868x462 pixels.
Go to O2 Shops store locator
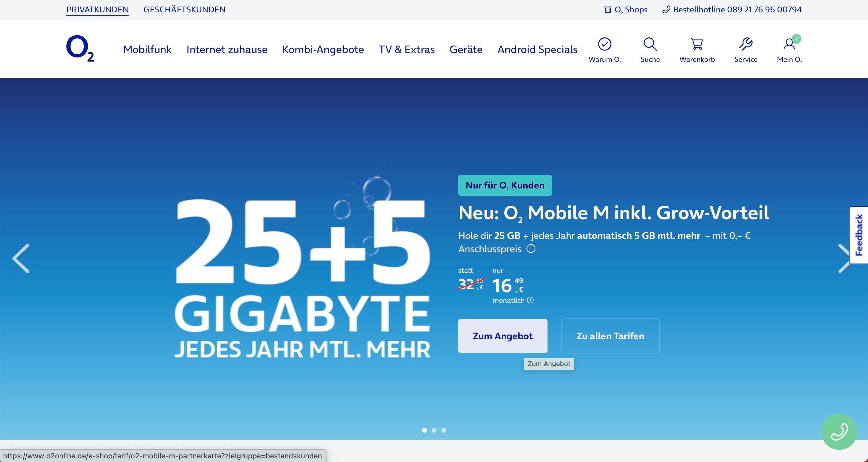(626, 9)
